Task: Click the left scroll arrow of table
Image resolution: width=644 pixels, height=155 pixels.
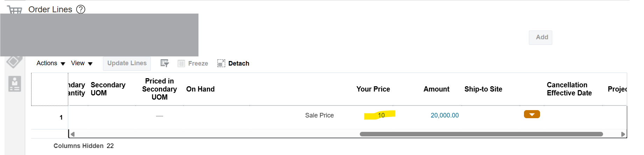Action: pos(72,134)
